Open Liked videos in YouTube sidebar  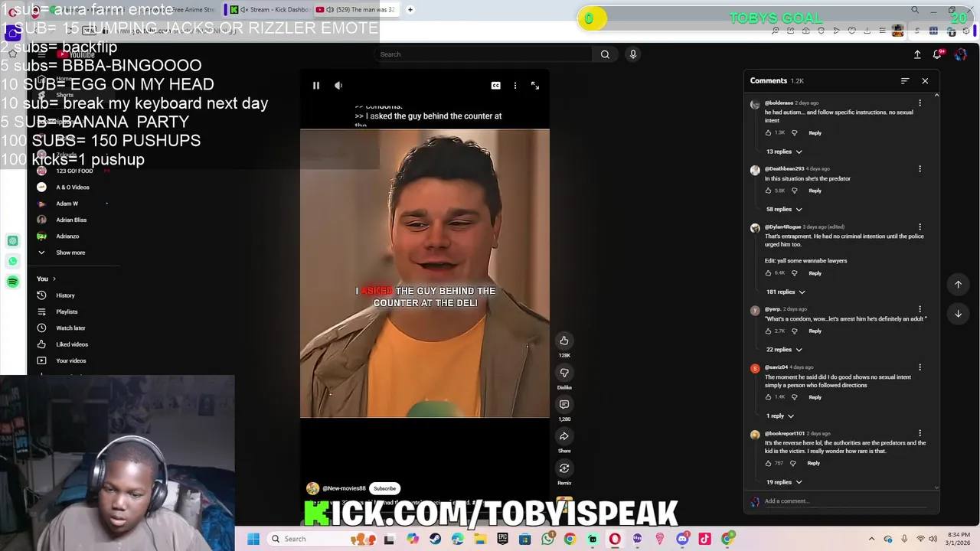click(x=72, y=344)
